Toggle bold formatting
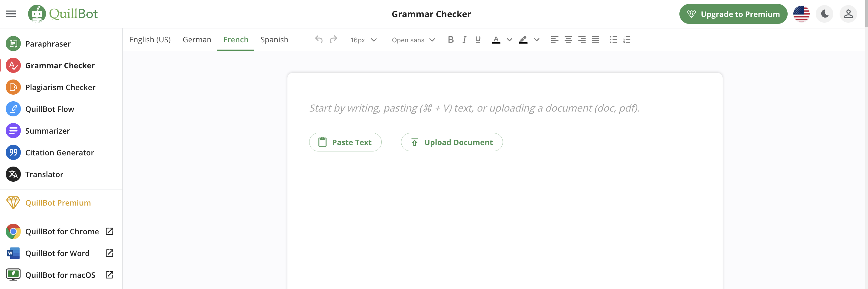The image size is (868, 289). point(451,40)
